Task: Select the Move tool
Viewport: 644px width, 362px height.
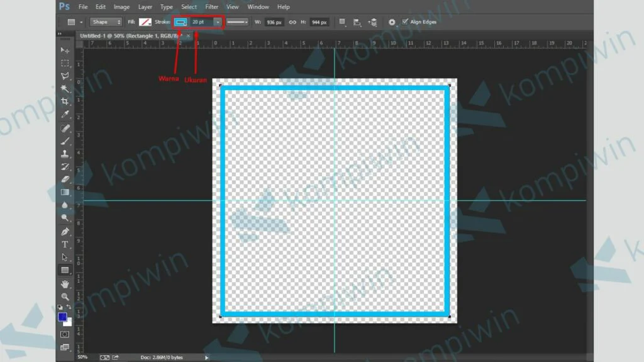Action: coord(65,50)
